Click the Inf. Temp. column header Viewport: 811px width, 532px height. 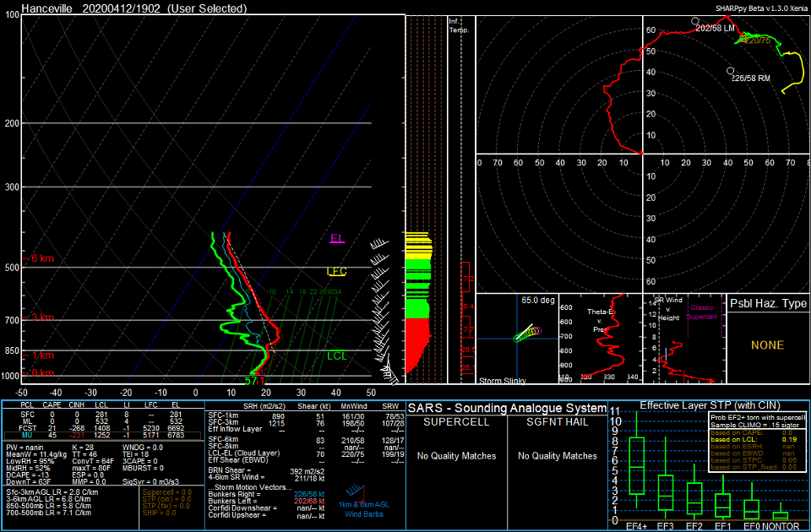point(460,25)
